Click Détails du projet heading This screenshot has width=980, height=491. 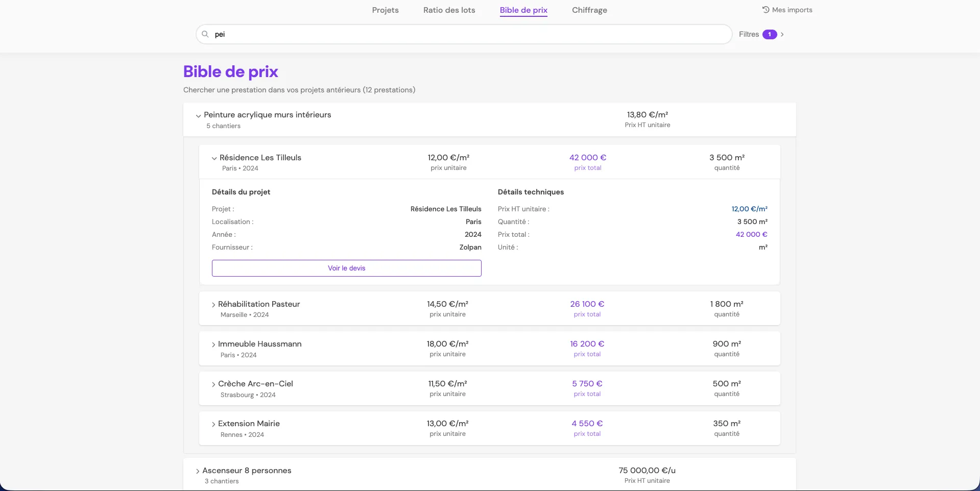pos(241,192)
